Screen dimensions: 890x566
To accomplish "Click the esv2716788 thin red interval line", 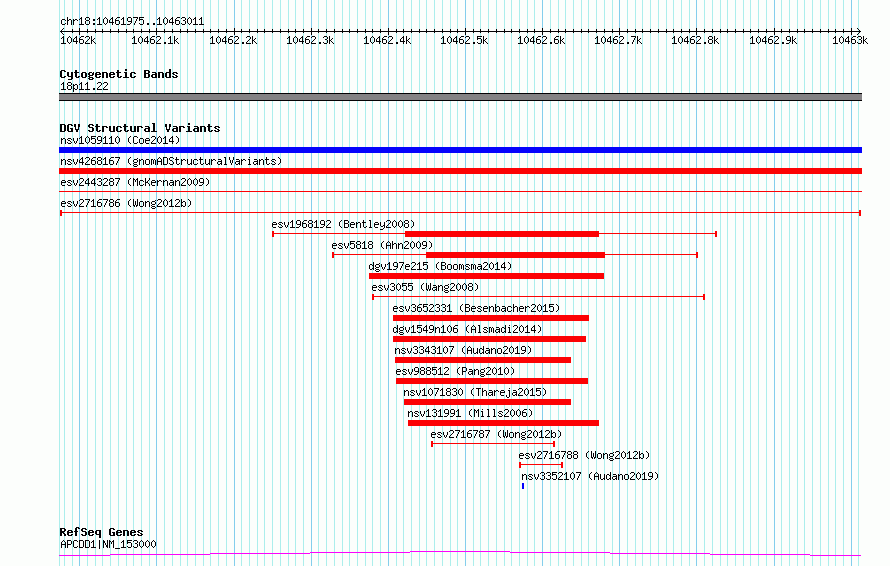I will coord(541,465).
